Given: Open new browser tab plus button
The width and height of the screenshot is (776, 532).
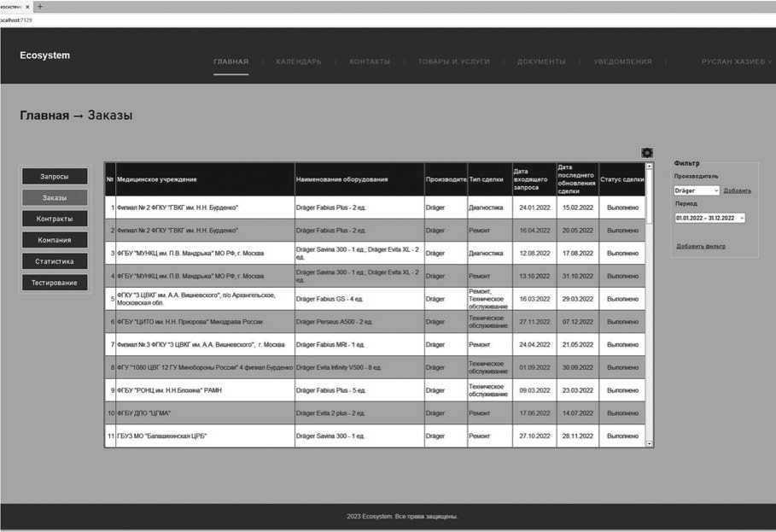Looking at the screenshot, I should [40, 7].
